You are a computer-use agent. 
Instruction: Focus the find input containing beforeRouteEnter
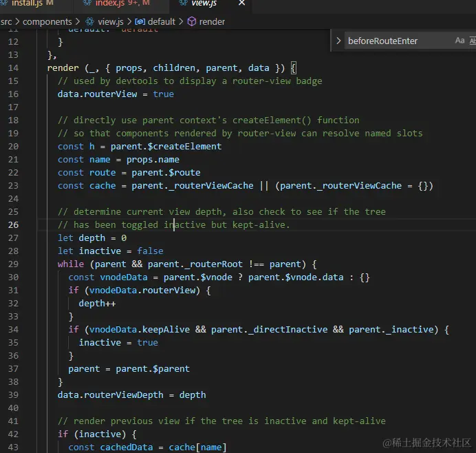click(x=398, y=41)
